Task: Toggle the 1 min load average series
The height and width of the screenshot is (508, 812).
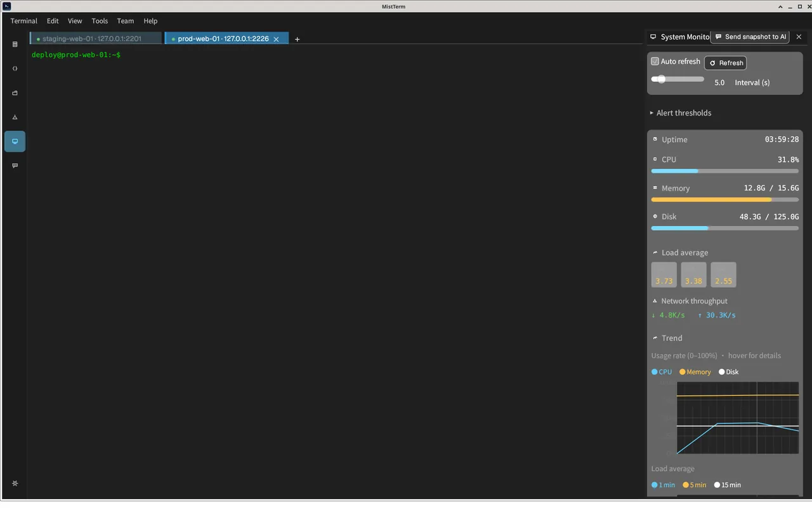Action: [x=664, y=485]
